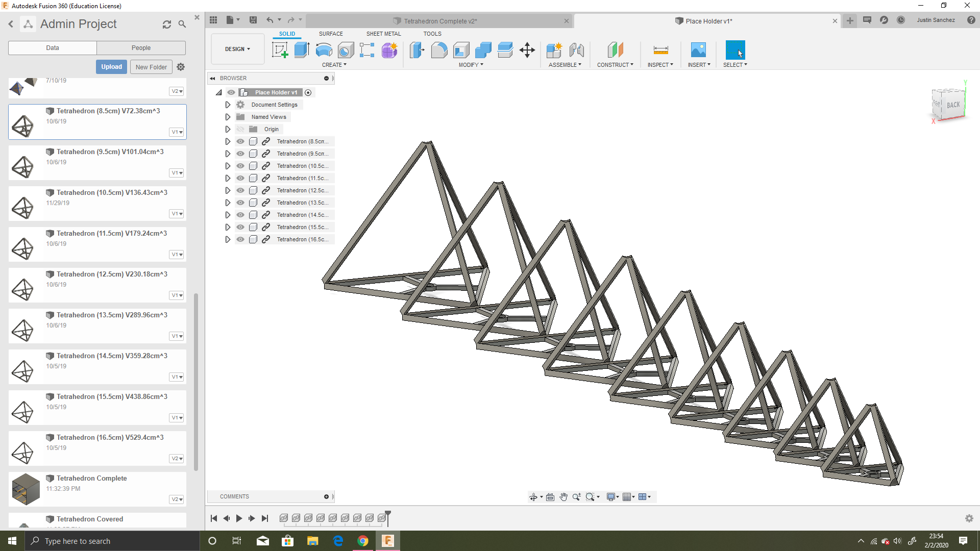Open the Job Status clock icon
The width and height of the screenshot is (980, 551).
point(901,20)
